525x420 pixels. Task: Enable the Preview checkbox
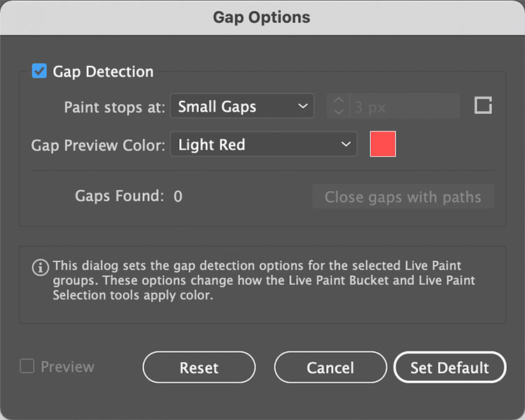coord(27,366)
